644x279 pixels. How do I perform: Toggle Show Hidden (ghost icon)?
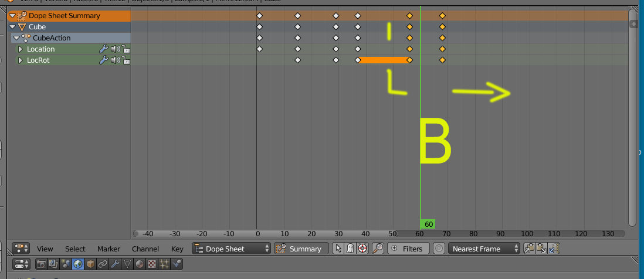point(350,249)
